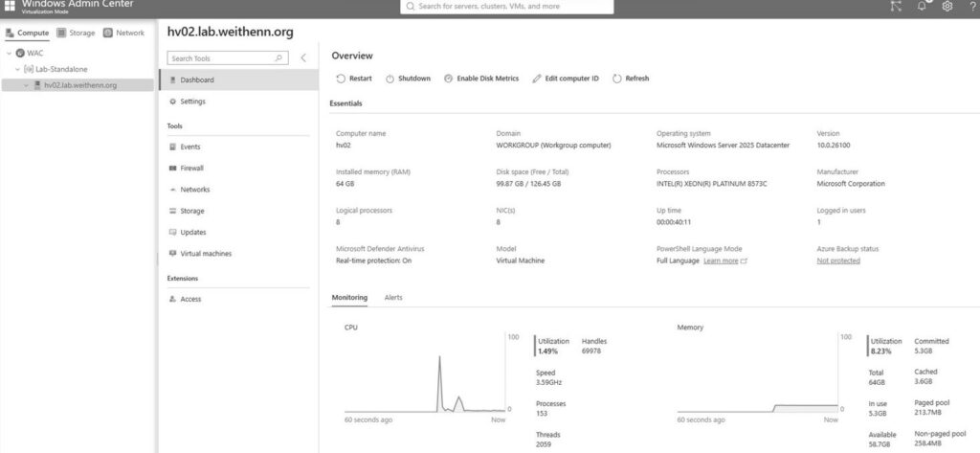Click the Dashboard icon in tools list
The image size is (980, 453).
coord(173,80)
